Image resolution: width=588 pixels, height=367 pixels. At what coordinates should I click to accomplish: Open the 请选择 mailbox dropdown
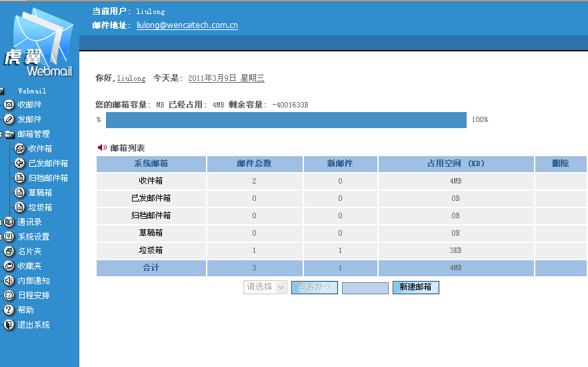(265, 287)
